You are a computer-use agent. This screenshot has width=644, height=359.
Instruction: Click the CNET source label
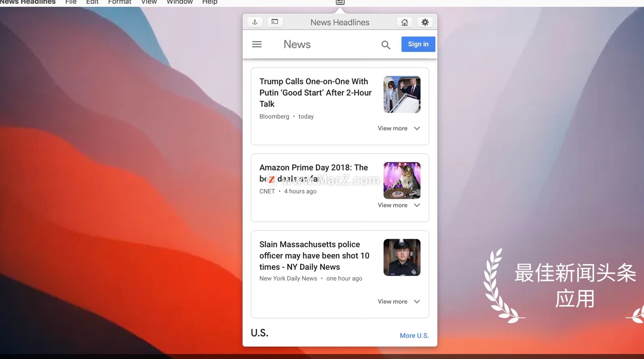coord(267,191)
